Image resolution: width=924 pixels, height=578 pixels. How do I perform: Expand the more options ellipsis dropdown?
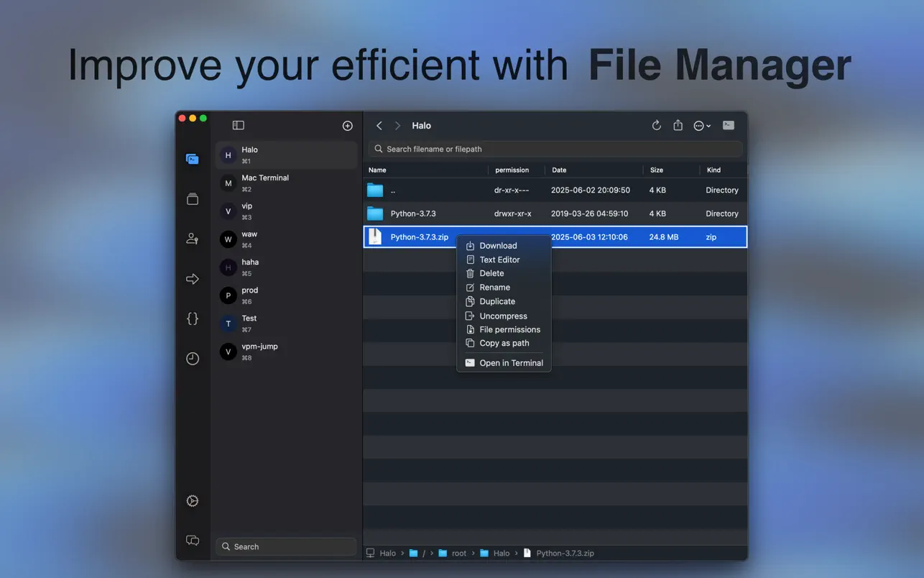(702, 126)
